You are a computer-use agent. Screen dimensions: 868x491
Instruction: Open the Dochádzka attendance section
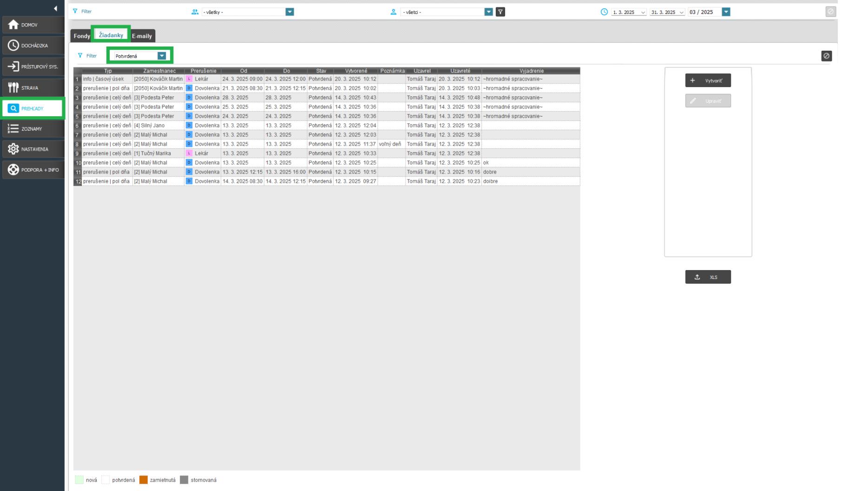(33, 46)
